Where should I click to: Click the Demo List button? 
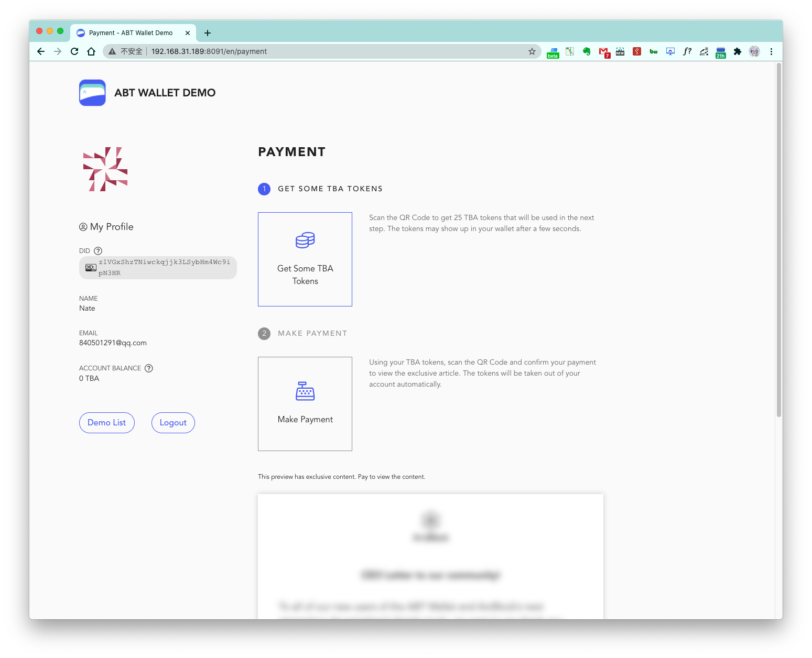click(x=106, y=423)
